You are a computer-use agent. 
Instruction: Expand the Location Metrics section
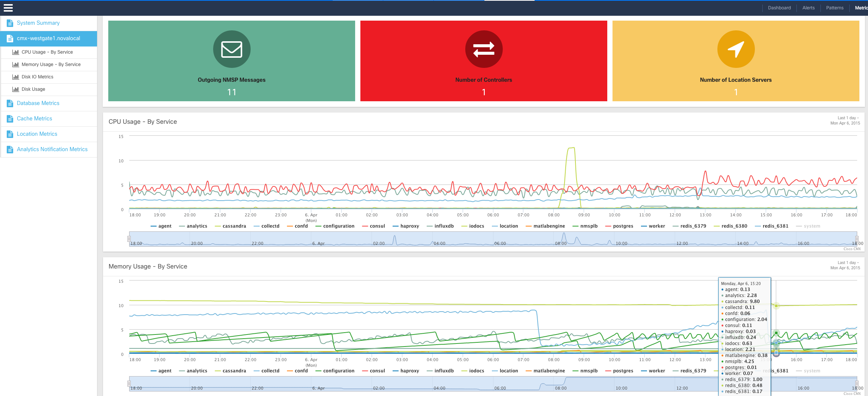coord(37,134)
